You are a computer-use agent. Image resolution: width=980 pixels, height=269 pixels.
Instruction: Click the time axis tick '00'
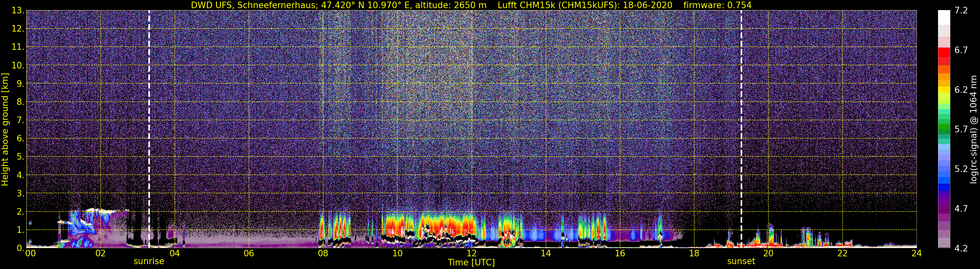31,253
